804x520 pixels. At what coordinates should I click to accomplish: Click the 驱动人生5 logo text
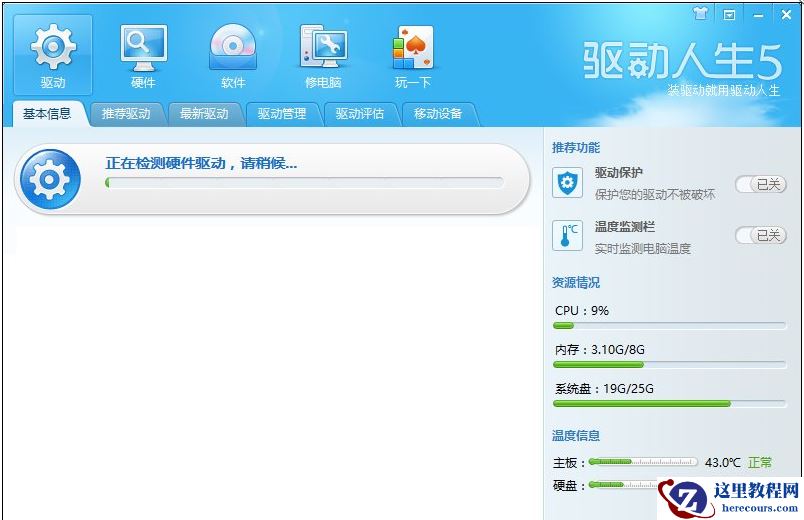click(682, 61)
